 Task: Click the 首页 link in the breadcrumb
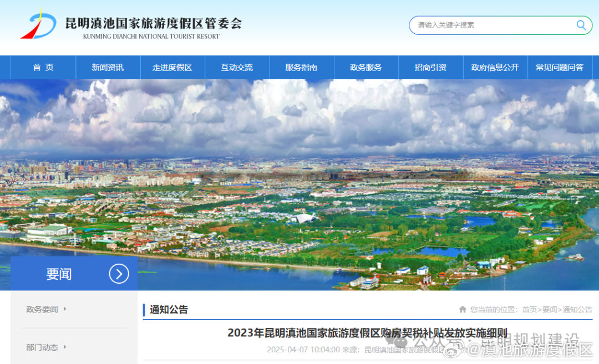(529, 310)
